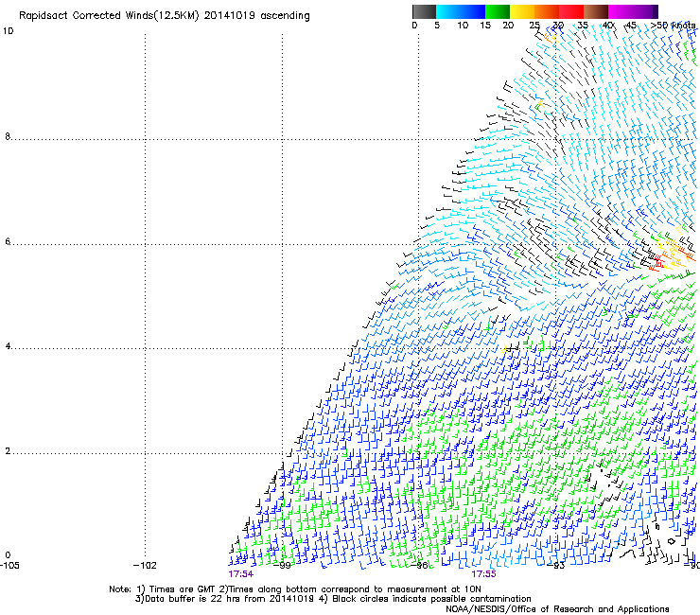Click the latitude 2 axis label
Image resolution: width=700 pixels, height=615 pixels.
pyautogui.click(x=8, y=451)
